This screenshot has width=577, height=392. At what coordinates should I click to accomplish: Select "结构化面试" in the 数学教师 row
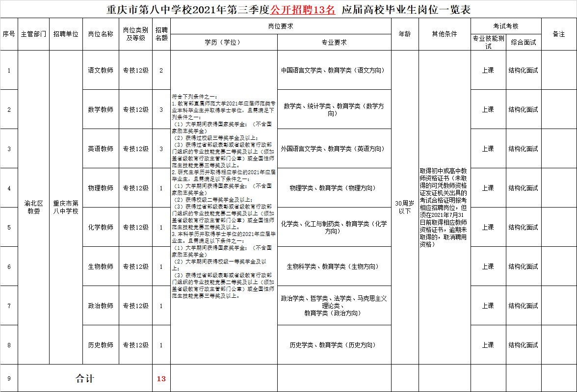pos(524,110)
